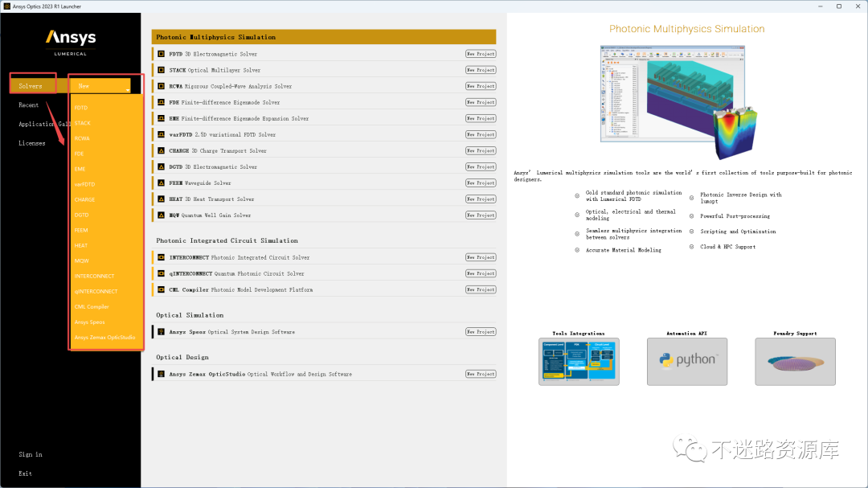Click the FEEM solver icon

click(161, 182)
